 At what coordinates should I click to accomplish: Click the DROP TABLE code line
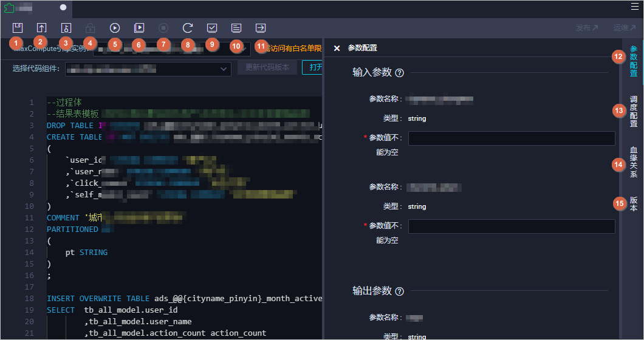pos(184,125)
